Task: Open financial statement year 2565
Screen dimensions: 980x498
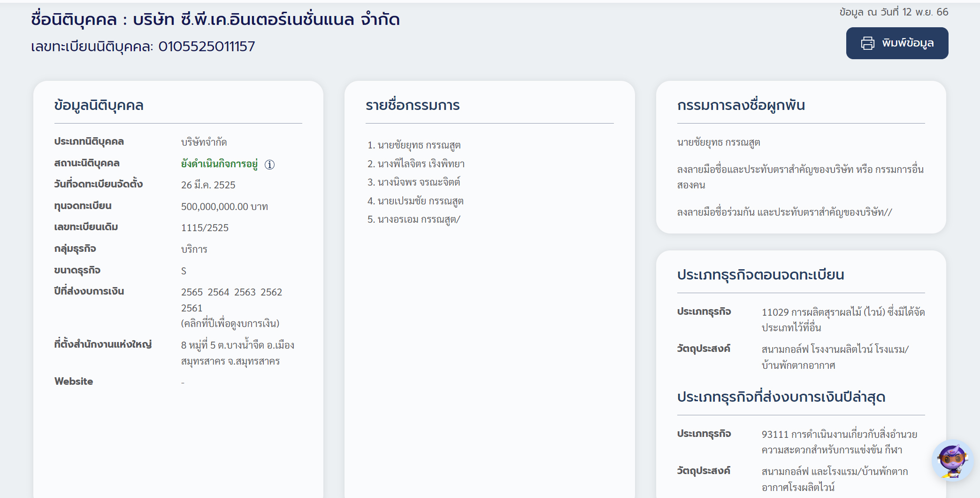Action: click(191, 292)
